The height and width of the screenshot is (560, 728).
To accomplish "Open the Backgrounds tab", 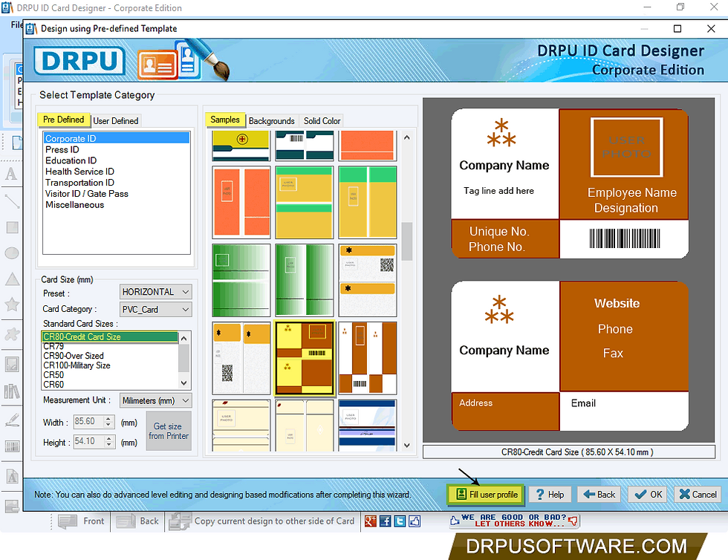I will (272, 121).
